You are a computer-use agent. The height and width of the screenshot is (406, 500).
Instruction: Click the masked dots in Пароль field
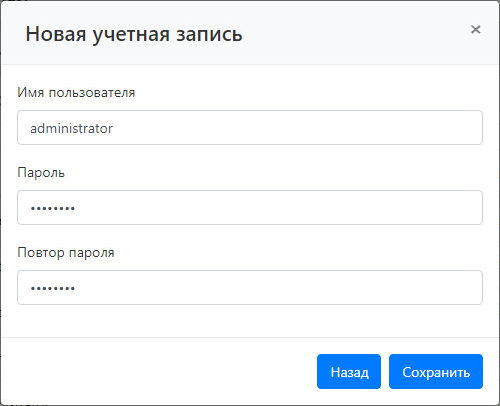[53, 208]
